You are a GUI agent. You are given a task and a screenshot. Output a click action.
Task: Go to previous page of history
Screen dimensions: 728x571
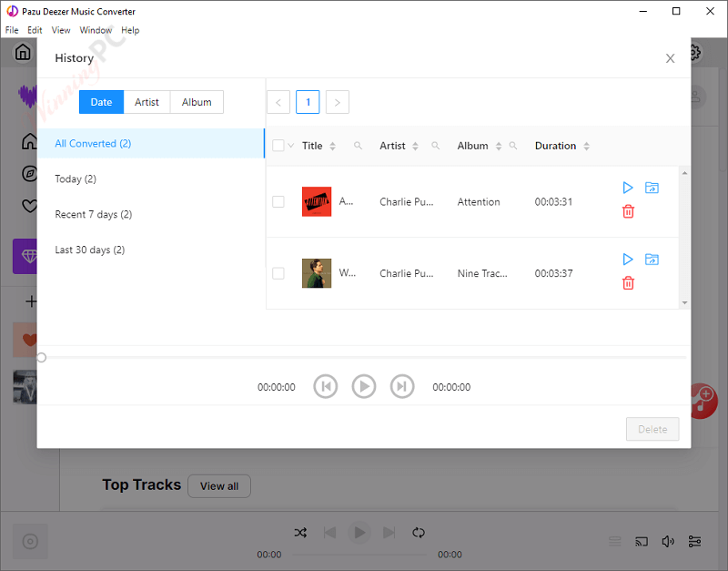coord(278,102)
